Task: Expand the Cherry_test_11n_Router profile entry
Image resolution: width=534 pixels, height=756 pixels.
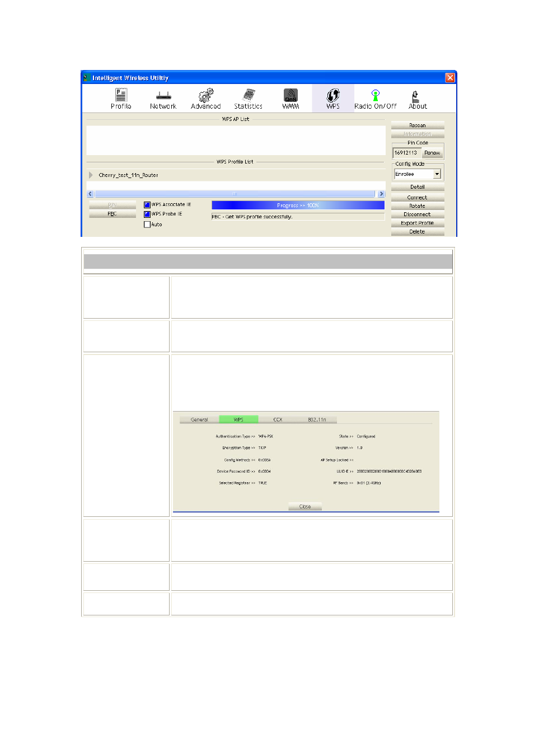Action: coord(91,175)
